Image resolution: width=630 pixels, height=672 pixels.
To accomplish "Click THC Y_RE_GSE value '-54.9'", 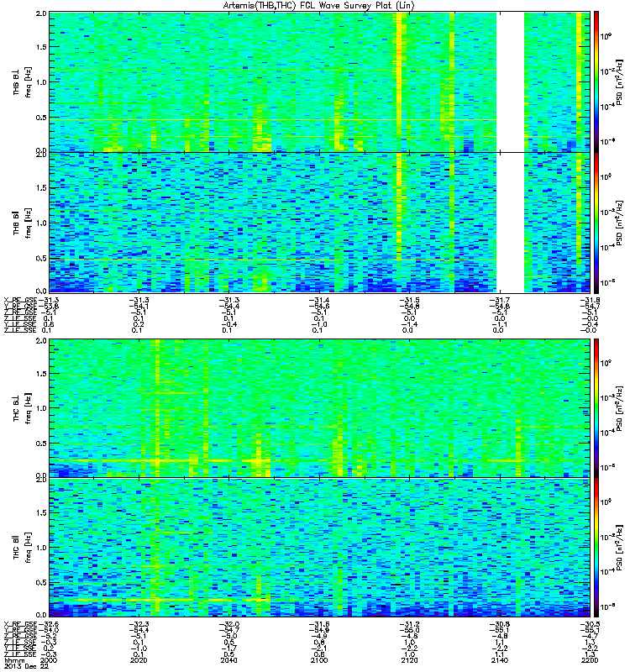I will pyautogui.click(x=319, y=631).
